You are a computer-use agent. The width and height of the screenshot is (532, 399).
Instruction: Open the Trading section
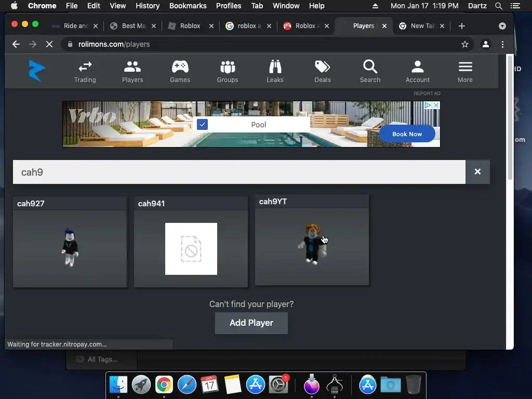85,72
